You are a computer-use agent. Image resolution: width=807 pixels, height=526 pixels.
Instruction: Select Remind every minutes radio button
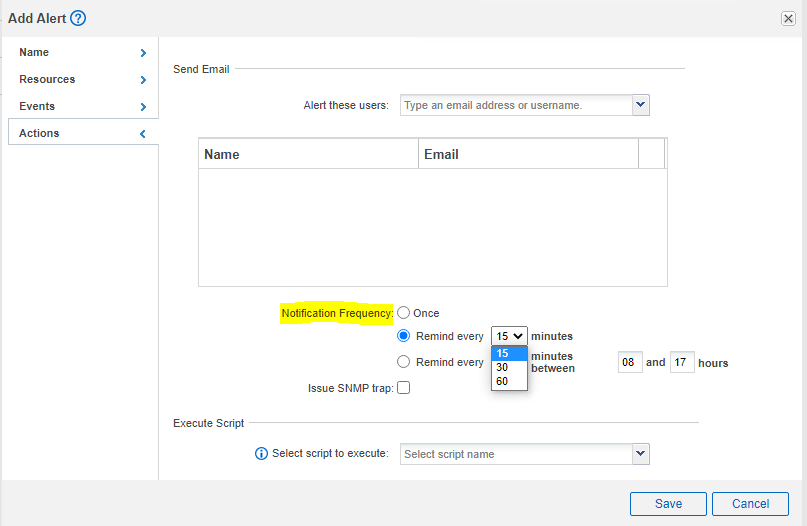pyautogui.click(x=404, y=336)
